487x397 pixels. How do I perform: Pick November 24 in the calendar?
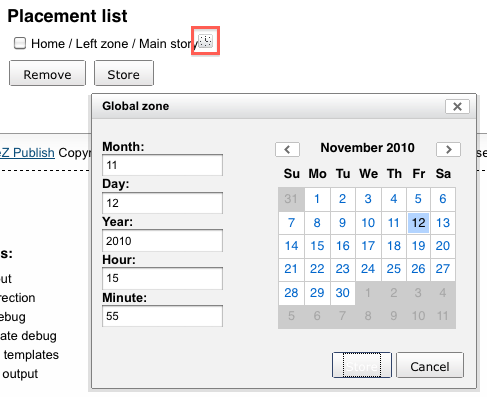(368, 269)
